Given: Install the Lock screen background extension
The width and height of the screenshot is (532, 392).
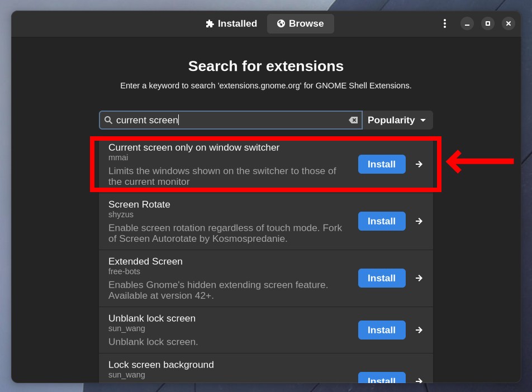Looking at the screenshot, I should (382, 378).
